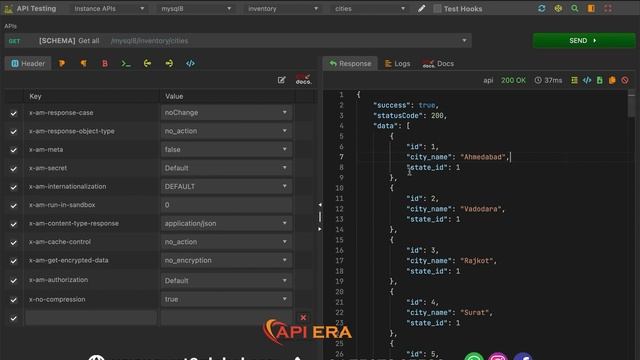
Task: Uncheck the x-am-response-object-type checkbox
Action: click(13, 131)
